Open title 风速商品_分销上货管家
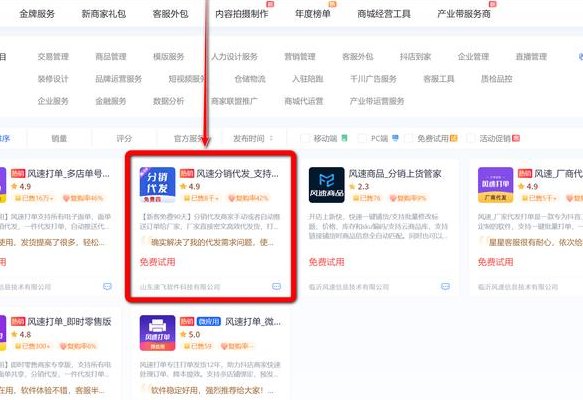Viewport: 583px width, 400px height. [395, 174]
